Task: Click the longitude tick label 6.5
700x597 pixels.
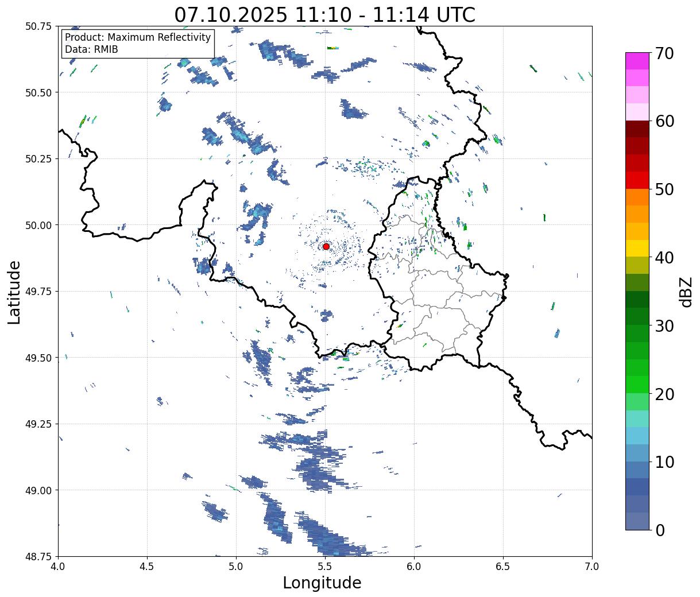Action: [x=503, y=566]
